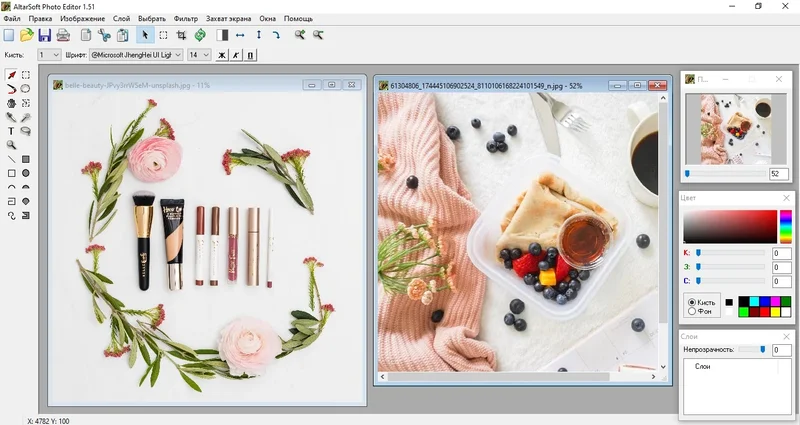
Task: Select the Text tool
Action: (x=11, y=131)
